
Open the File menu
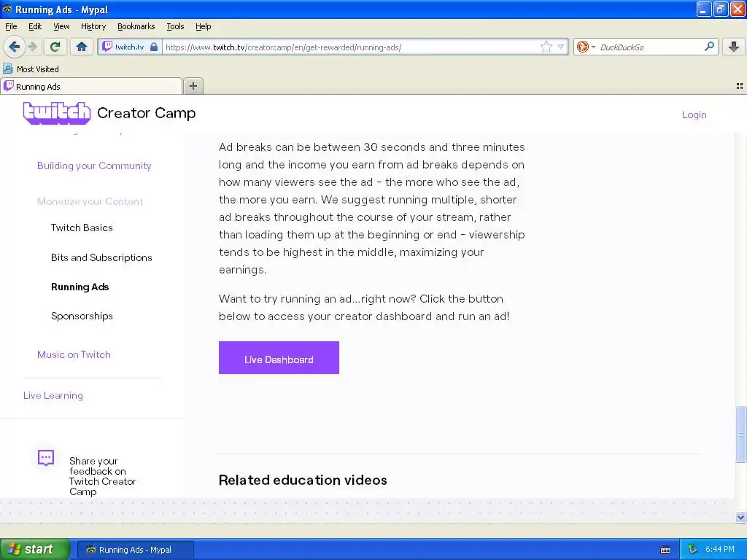click(x=11, y=26)
